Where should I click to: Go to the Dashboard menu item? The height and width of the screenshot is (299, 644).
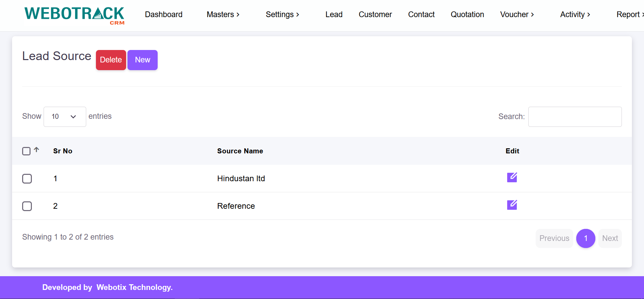click(164, 14)
